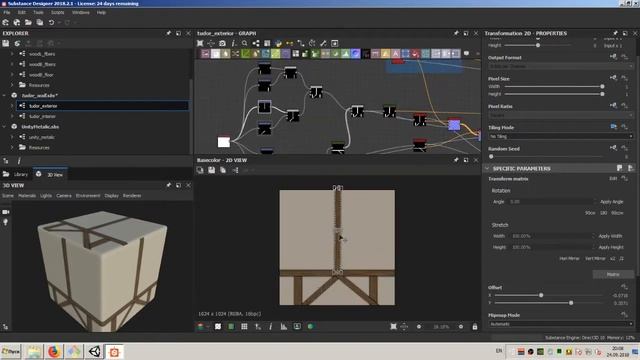Click the save image icon in 2D View toolbar
Screen dimensions: 640x360
pyautogui.click(x=211, y=170)
